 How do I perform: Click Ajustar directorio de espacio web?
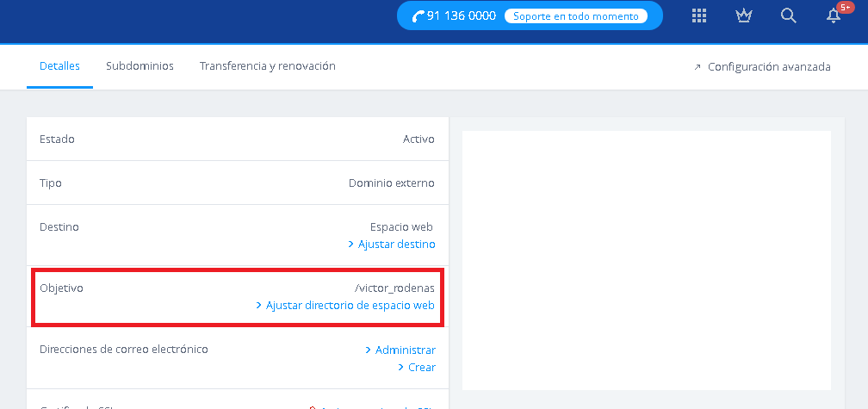pyautogui.click(x=350, y=306)
